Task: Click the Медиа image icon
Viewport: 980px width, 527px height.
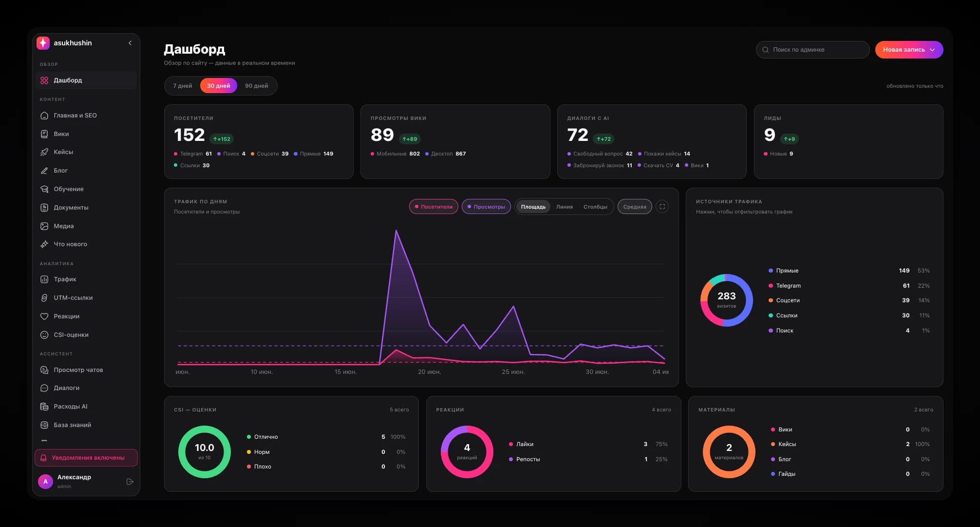Action: [44, 226]
